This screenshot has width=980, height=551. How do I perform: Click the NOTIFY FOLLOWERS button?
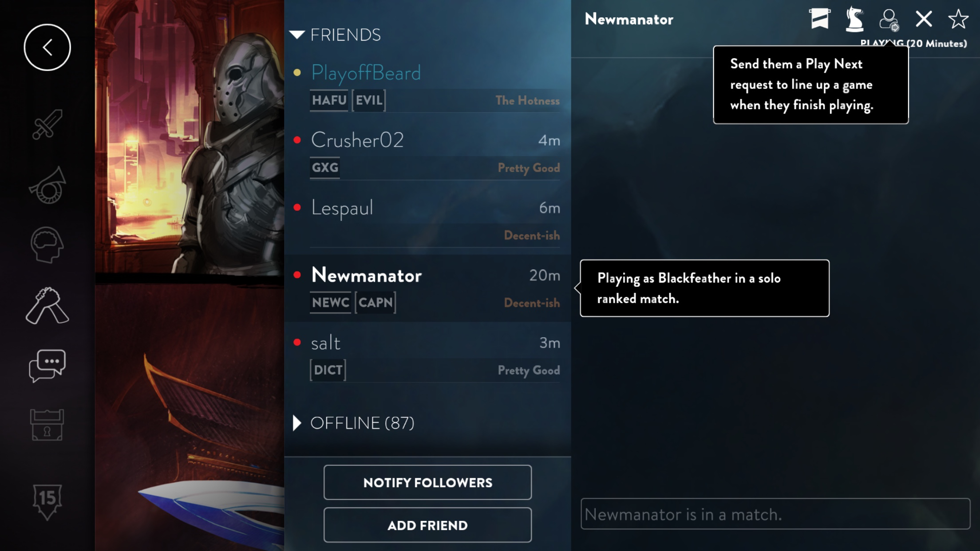click(x=427, y=482)
